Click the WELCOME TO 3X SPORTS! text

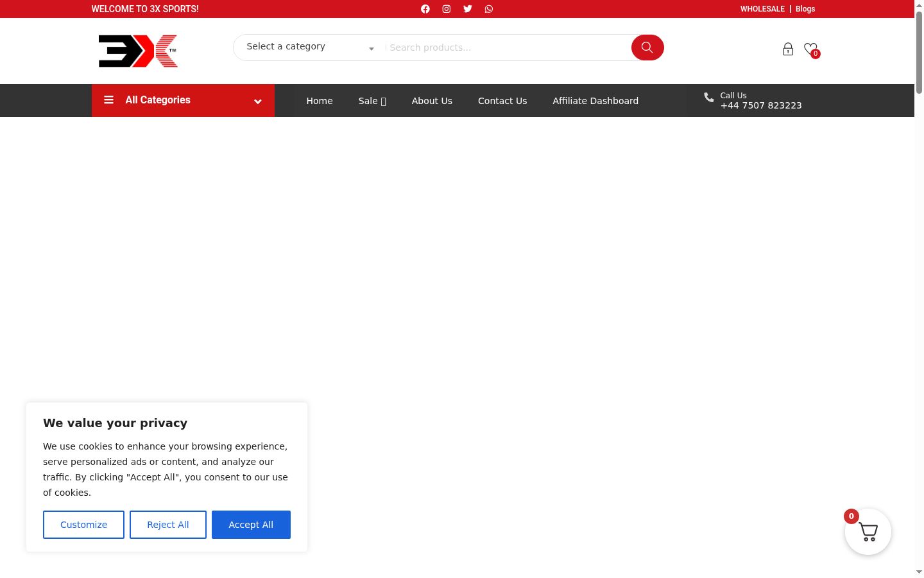[x=145, y=9]
